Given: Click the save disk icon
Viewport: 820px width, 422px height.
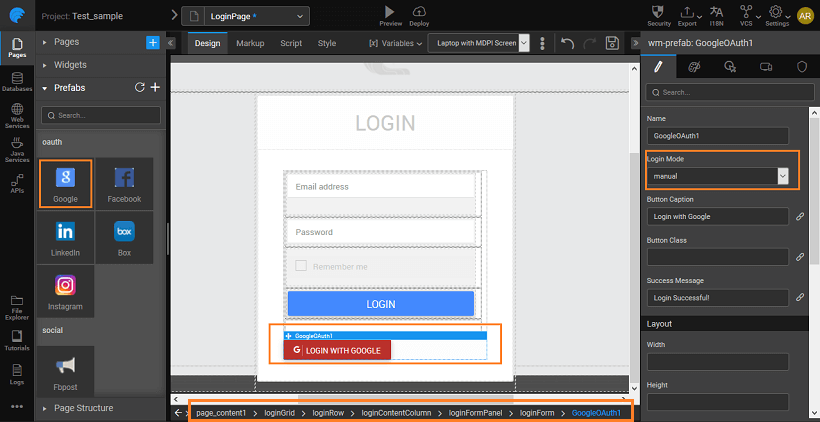Looking at the screenshot, I should (x=612, y=43).
